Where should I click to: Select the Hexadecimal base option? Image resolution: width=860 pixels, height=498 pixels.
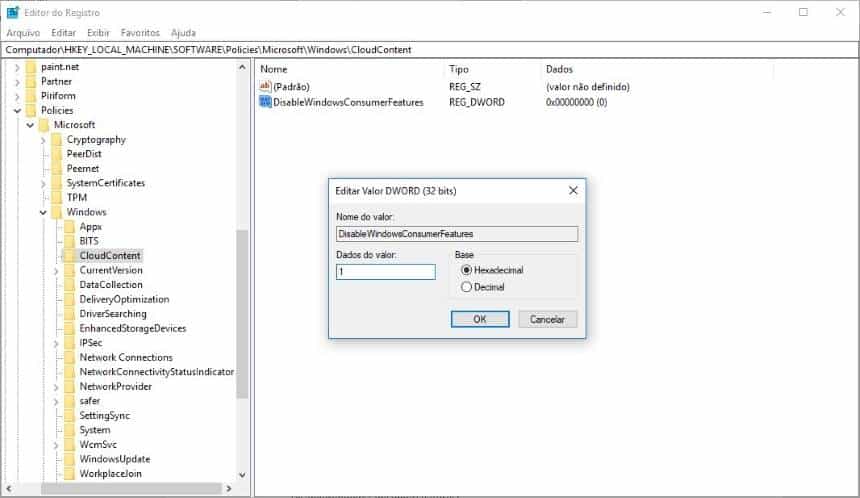tap(466, 270)
